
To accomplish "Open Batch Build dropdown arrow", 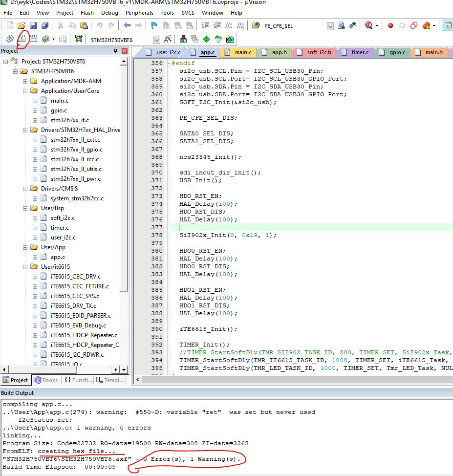I will coord(53,39).
